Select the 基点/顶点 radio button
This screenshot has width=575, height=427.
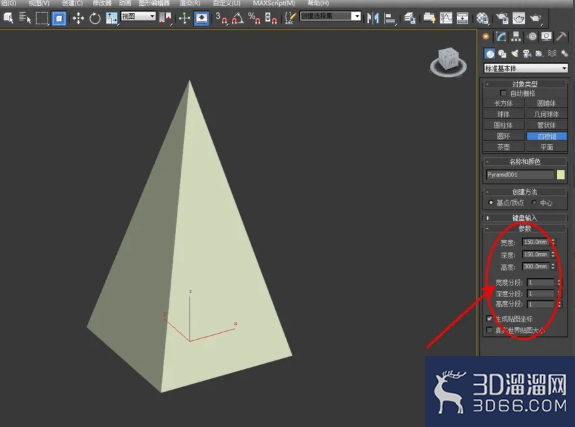491,202
